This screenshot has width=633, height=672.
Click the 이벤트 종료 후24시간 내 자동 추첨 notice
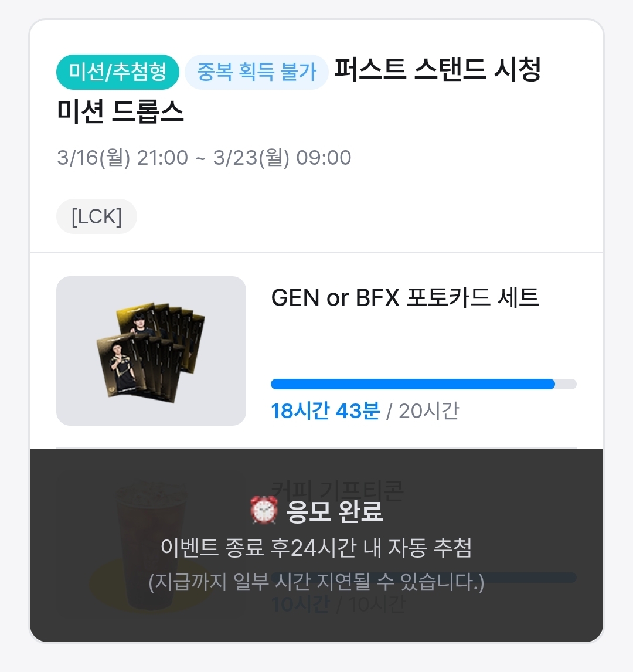[x=316, y=548]
